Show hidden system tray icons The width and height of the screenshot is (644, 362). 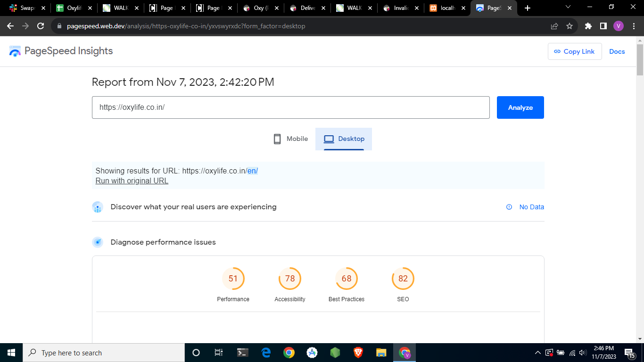tap(537, 353)
